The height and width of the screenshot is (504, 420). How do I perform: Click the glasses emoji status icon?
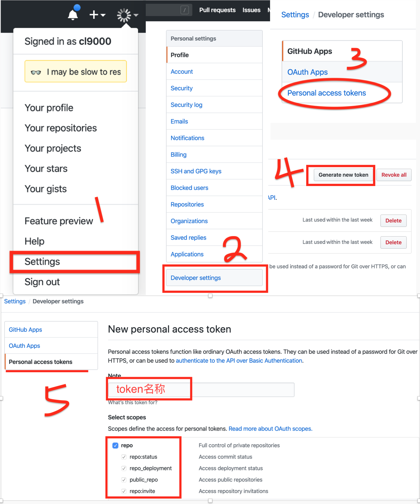tap(36, 72)
